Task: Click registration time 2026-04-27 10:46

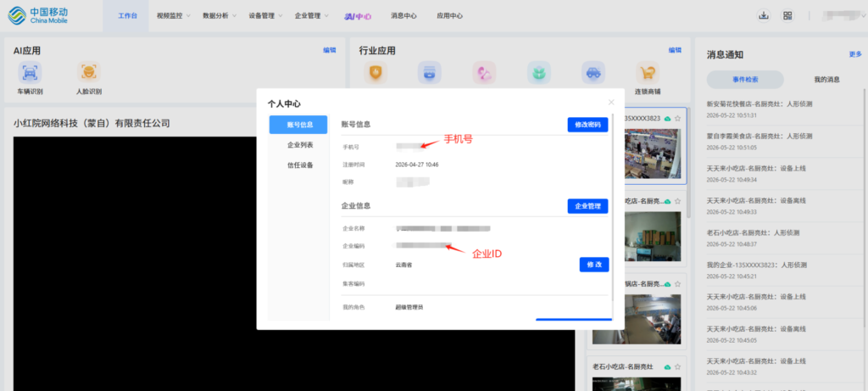Action: pos(417,165)
